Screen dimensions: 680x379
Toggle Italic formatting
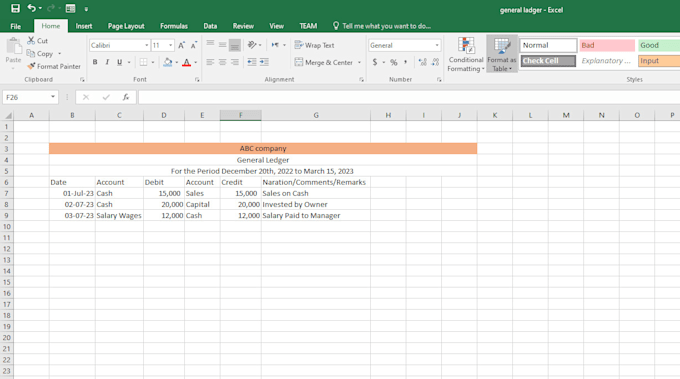107,62
